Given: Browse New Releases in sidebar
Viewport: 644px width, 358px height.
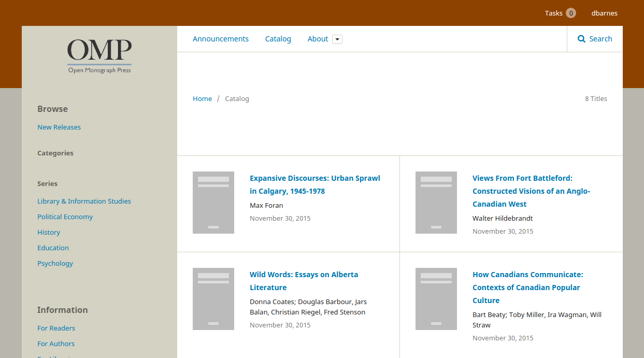Looking at the screenshot, I should pyautogui.click(x=59, y=127).
